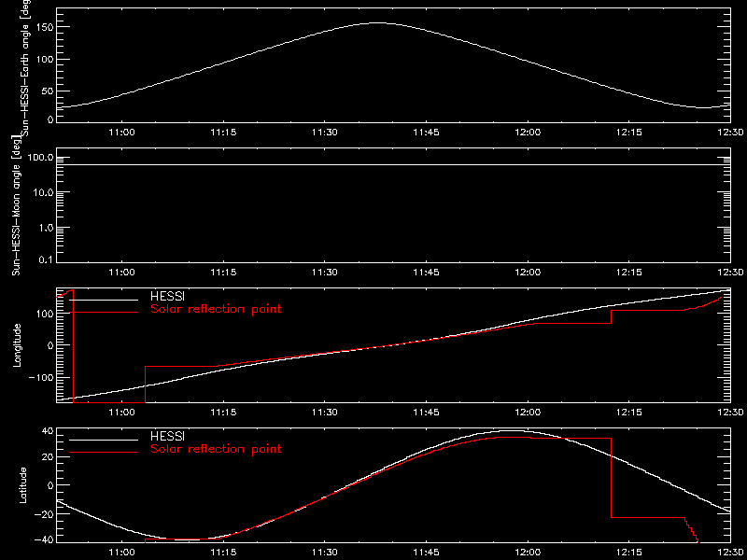Click the -20 tick on the Latitude axis

pos(43,514)
